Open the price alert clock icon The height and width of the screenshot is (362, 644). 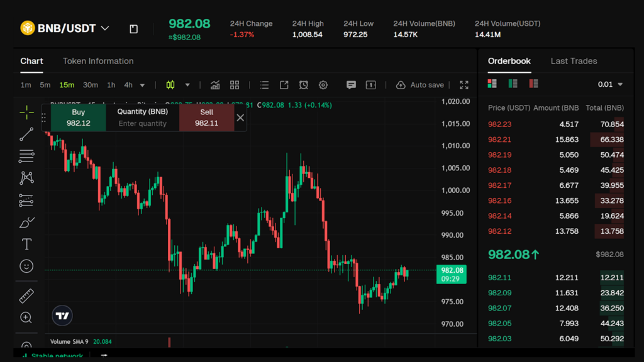[303, 84]
